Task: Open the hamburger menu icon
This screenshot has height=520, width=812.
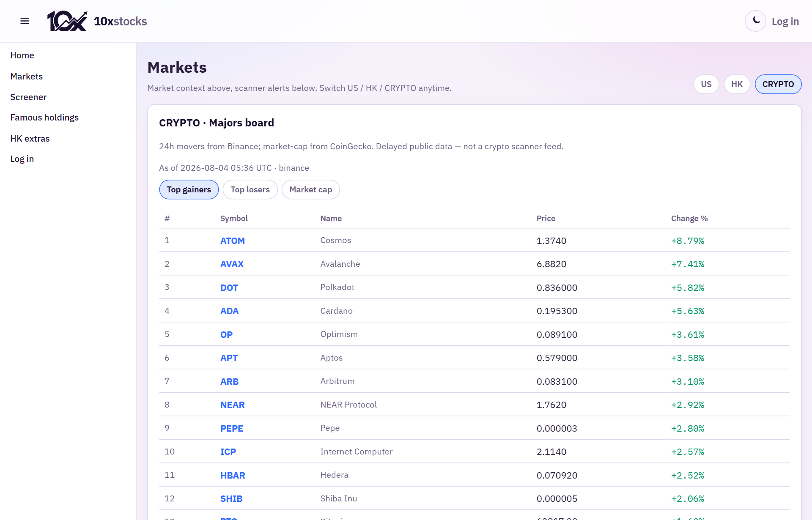Action: click(25, 21)
